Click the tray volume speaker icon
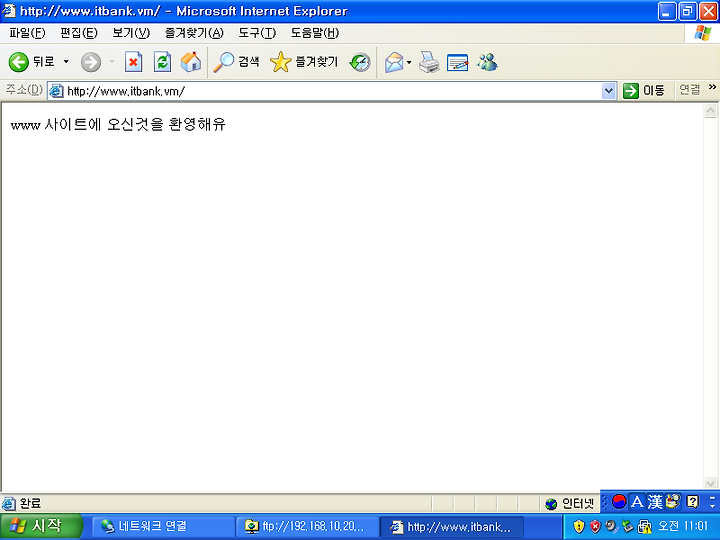The image size is (720, 540). pos(611,526)
